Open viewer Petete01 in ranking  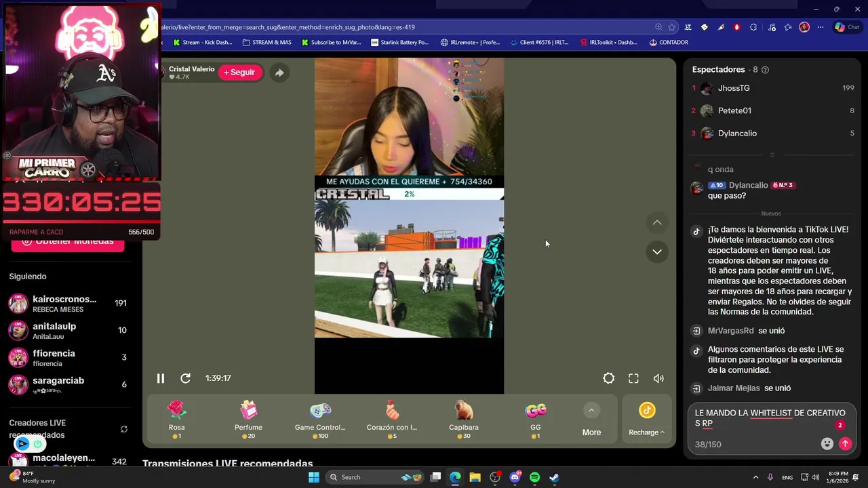[x=772, y=110]
